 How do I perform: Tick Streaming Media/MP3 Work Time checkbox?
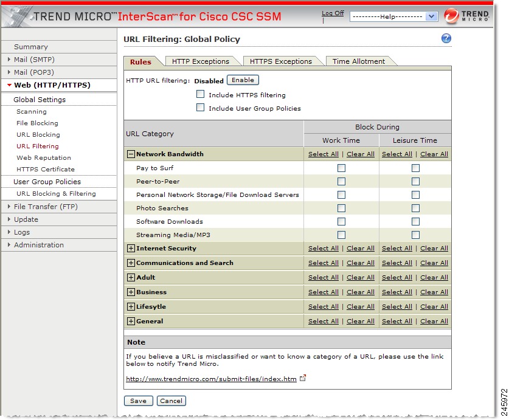pyautogui.click(x=341, y=235)
